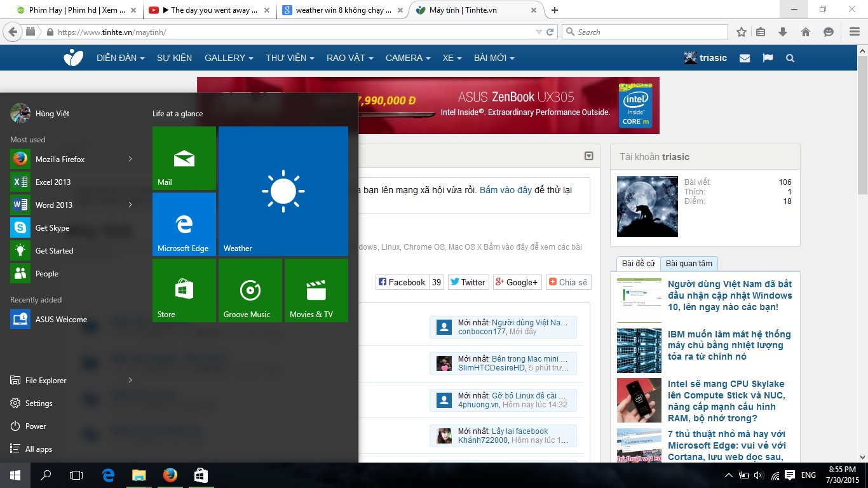Select the Bài đề cử tab
Screen dimensions: 868x488
click(639, 263)
